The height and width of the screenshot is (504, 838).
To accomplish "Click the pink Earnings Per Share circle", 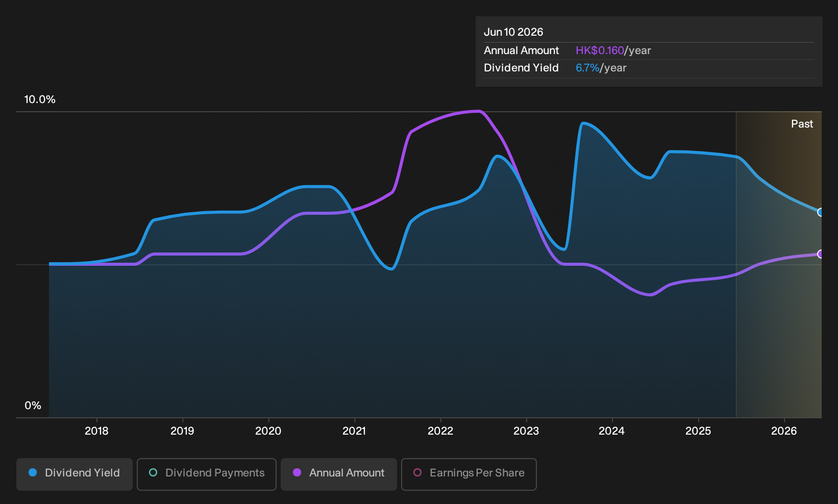I will [417, 473].
